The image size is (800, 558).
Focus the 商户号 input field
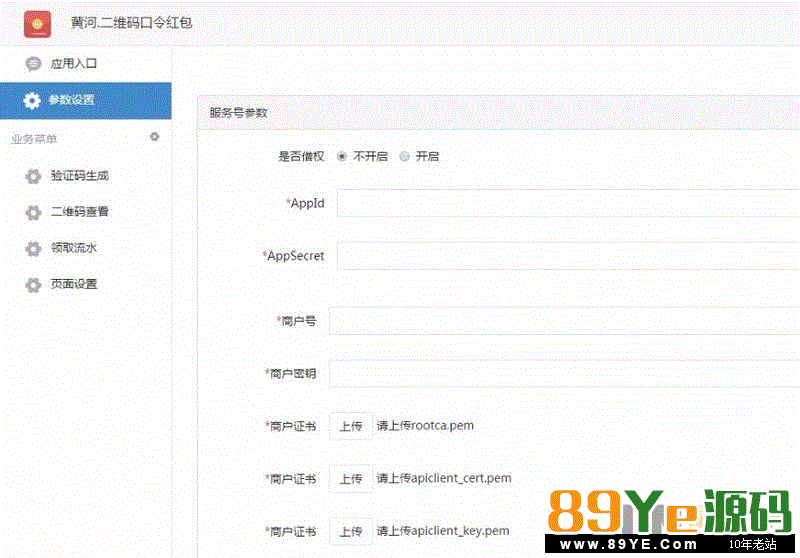pos(564,321)
